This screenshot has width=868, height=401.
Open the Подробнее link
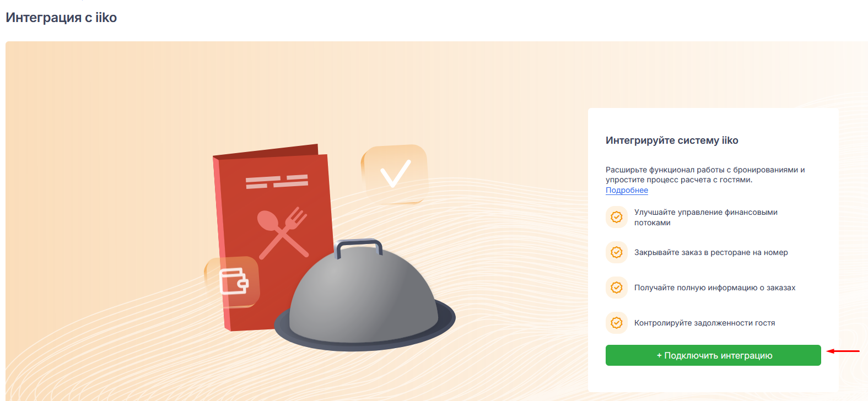pos(627,190)
